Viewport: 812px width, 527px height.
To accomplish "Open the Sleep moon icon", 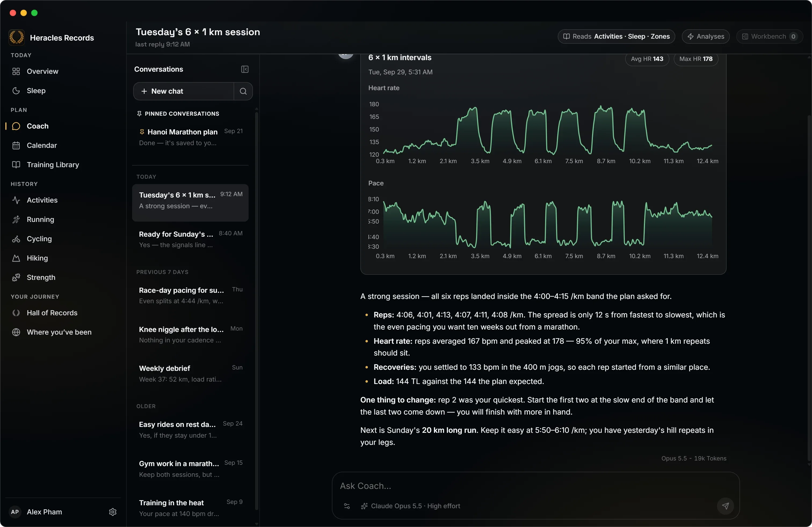I will [16, 91].
